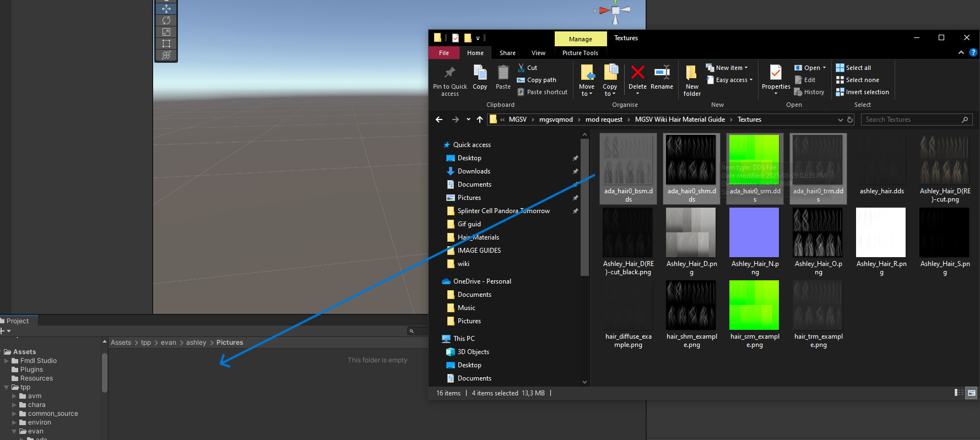
Task: Open the New item dropdown
Action: coord(727,68)
